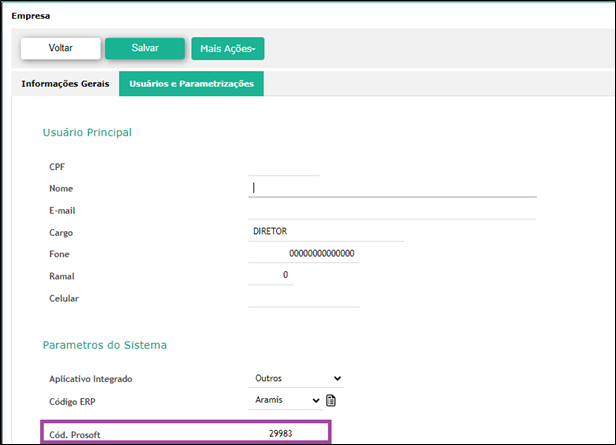This screenshot has width=616, height=445.
Task: Click the E-mail label text
Action: point(62,211)
